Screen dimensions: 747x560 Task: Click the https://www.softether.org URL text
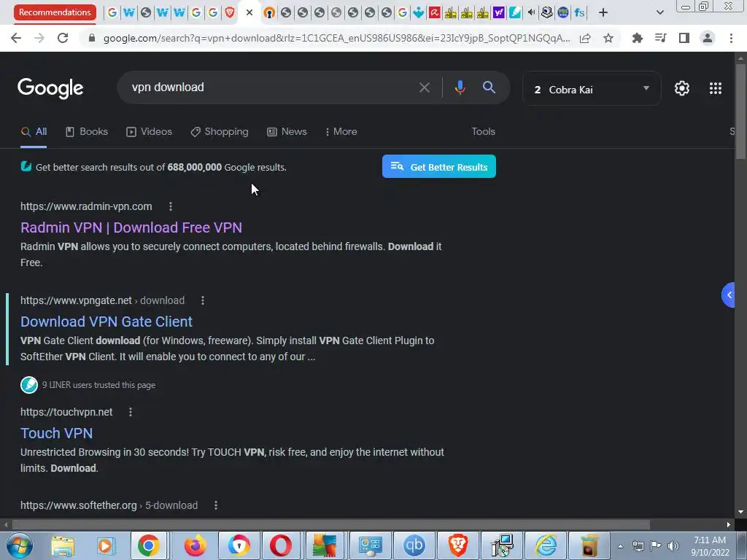click(79, 506)
